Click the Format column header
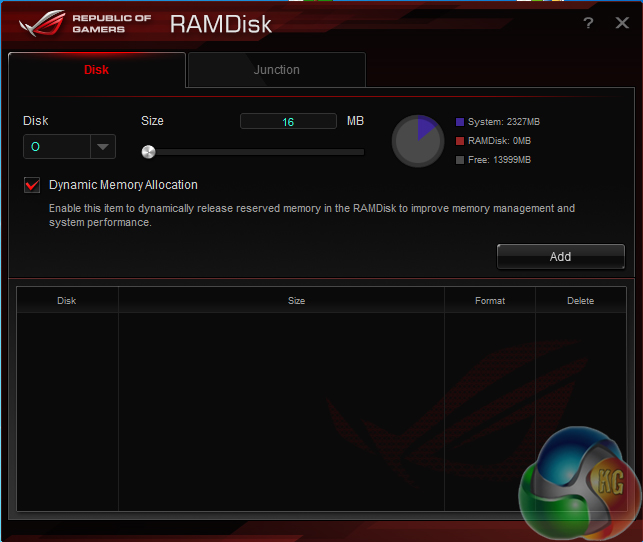 (x=490, y=301)
